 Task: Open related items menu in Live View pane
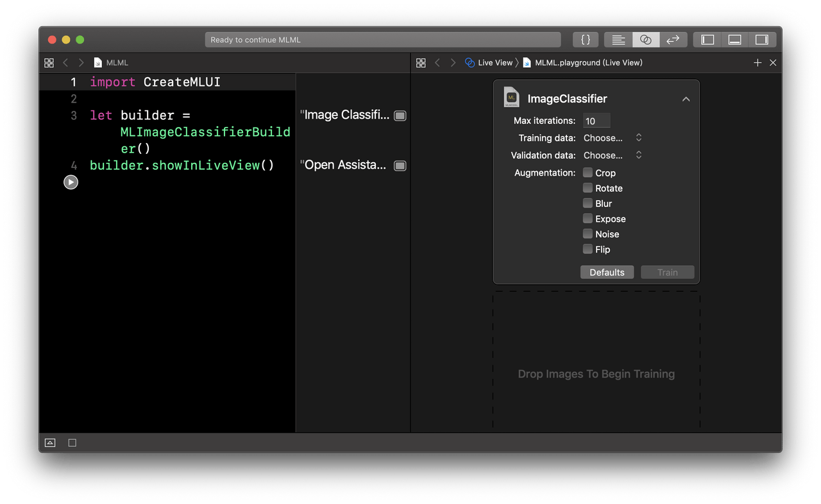(421, 63)
